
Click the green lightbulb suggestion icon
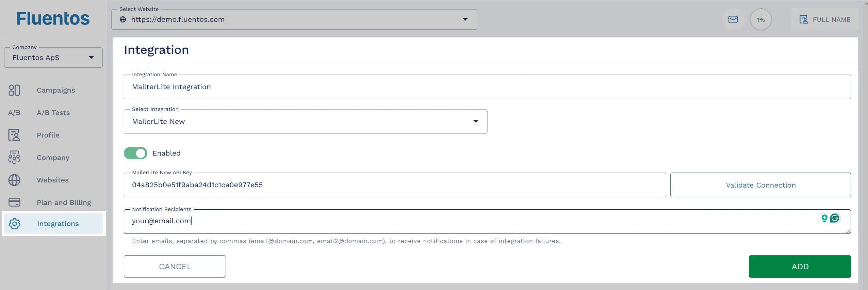click(x=824, y=218)
